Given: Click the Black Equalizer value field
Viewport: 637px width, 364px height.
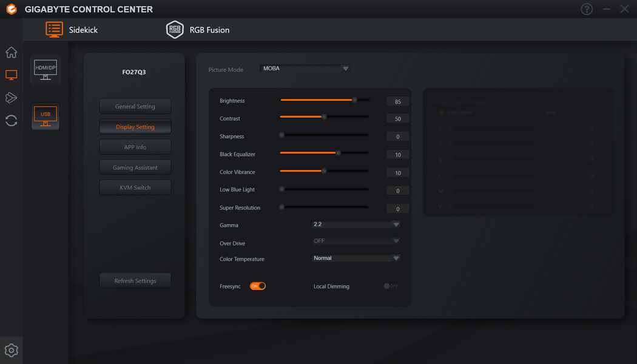Looking at the screenshot, I should click(398, 155).
